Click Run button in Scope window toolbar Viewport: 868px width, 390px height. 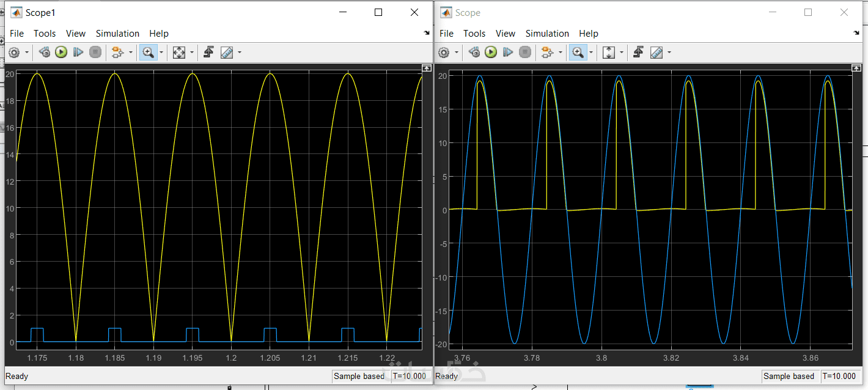(491, 53)
